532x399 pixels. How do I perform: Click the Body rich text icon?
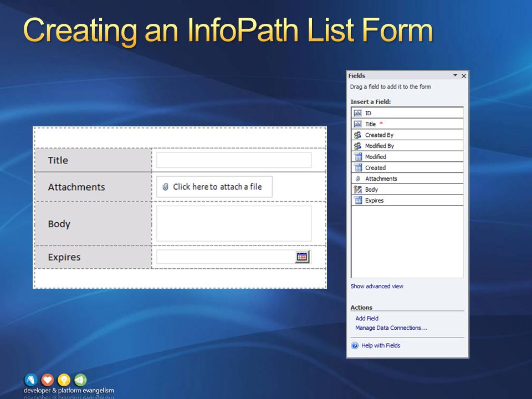(x=357, y=190)
